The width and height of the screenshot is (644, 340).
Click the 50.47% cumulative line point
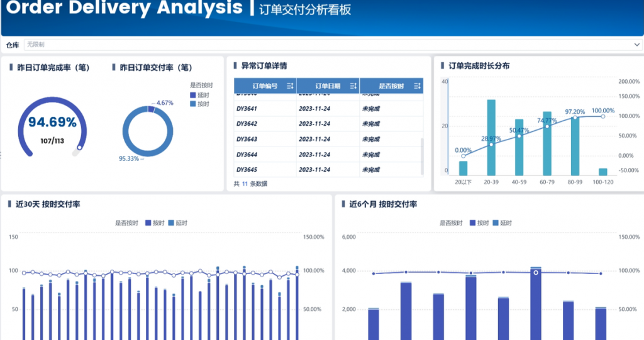click(519, 136)
